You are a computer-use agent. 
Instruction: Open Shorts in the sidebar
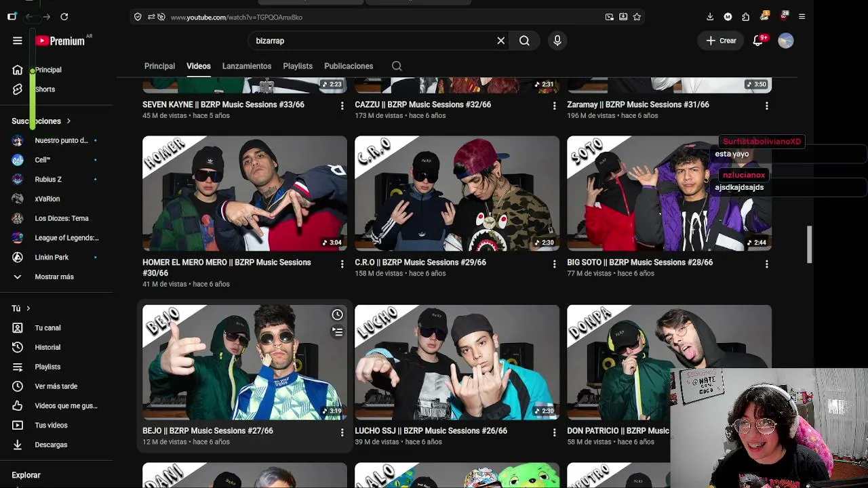click(x=45, y=89)
